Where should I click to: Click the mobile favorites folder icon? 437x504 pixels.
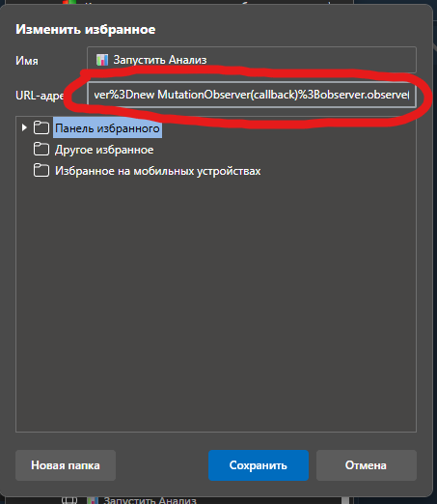point(41,171)
